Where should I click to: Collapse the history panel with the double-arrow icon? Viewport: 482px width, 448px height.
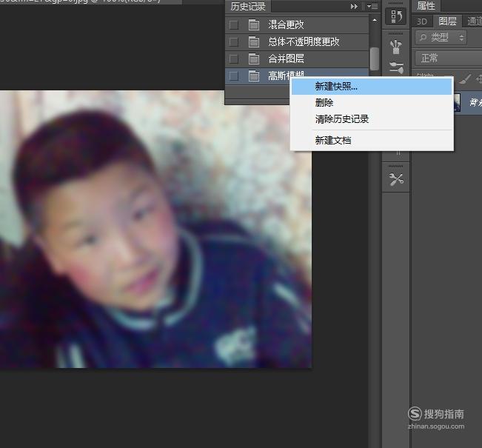click(354, 6)
